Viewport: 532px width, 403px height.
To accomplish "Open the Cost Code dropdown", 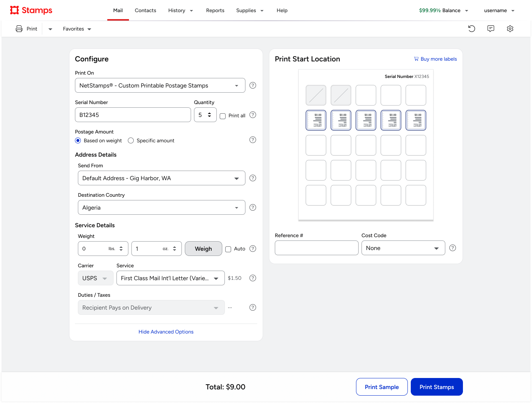I will coord(403,248).
